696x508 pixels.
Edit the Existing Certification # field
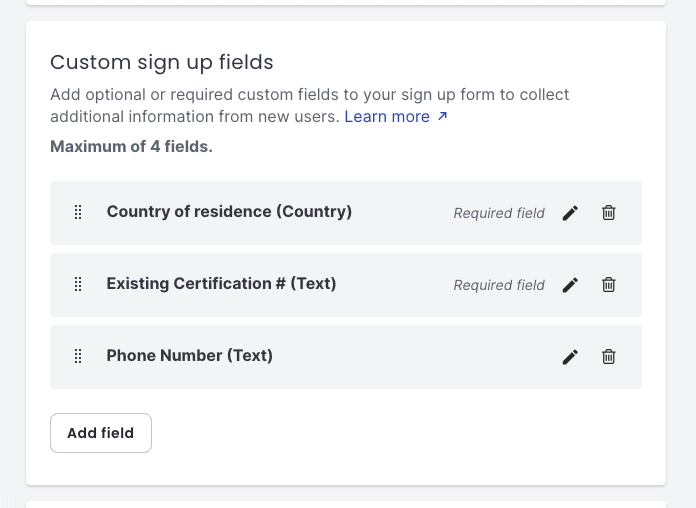570,285
